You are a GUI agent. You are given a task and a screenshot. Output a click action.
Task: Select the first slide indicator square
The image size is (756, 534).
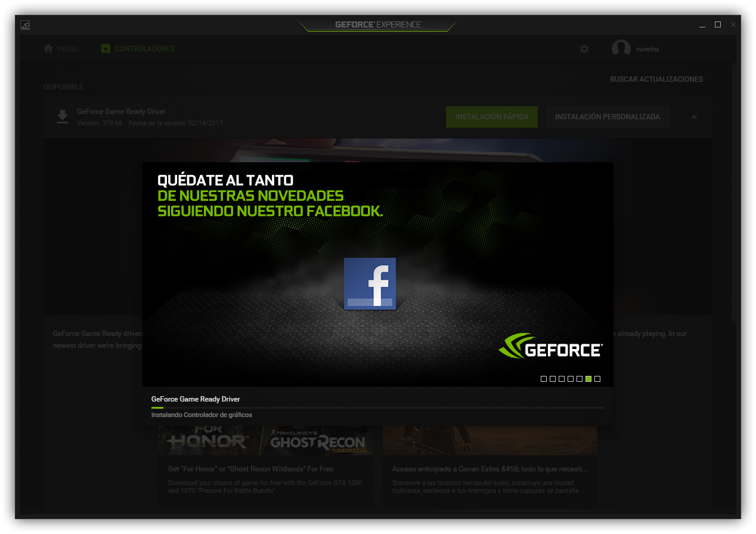point(544,379)
